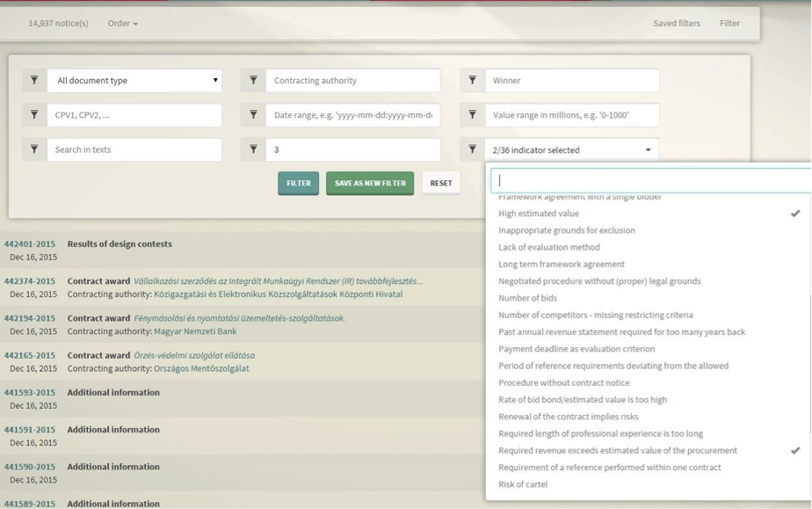Click funnel icon beside All document type
The width and height of the screenshot is (812, 509).
point(34,80)
